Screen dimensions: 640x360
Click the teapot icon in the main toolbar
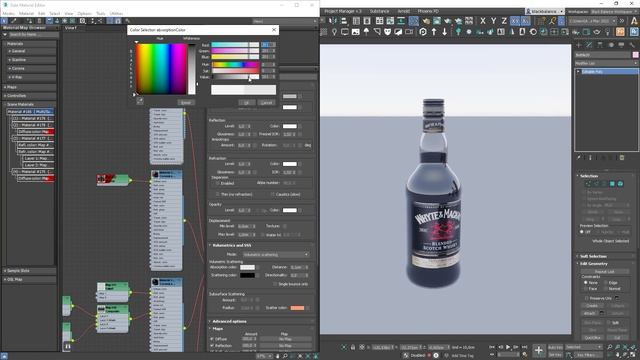click(426, 20)
